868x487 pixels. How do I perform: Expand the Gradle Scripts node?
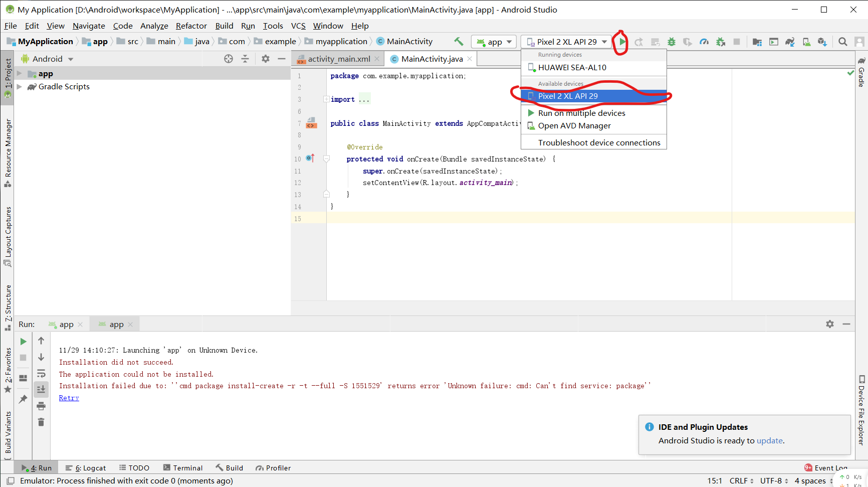click(20, 87)
